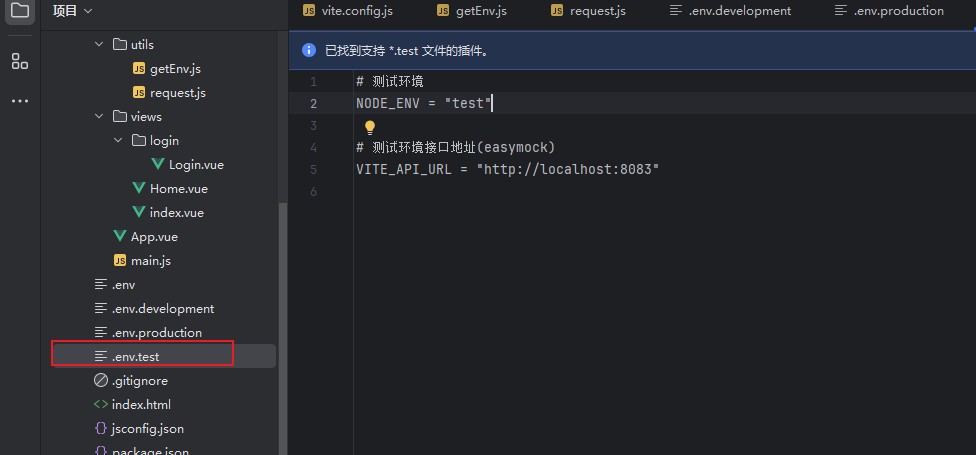
Task: Click the login folder icon
Action: [139, 141]
